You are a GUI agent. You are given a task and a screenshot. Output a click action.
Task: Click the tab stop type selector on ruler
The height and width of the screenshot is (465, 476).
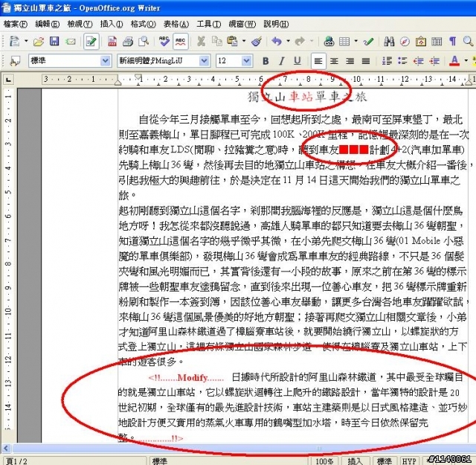(9, 80)
